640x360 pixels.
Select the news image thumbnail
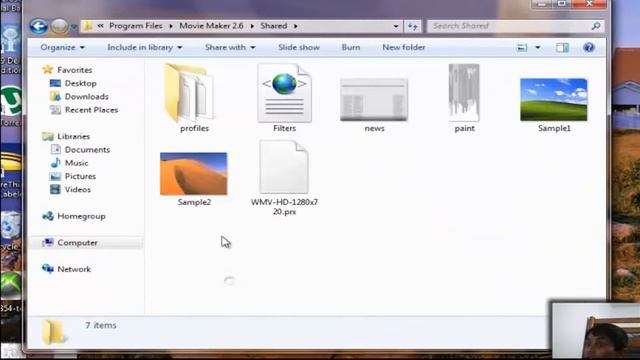(x=374, y=100)
